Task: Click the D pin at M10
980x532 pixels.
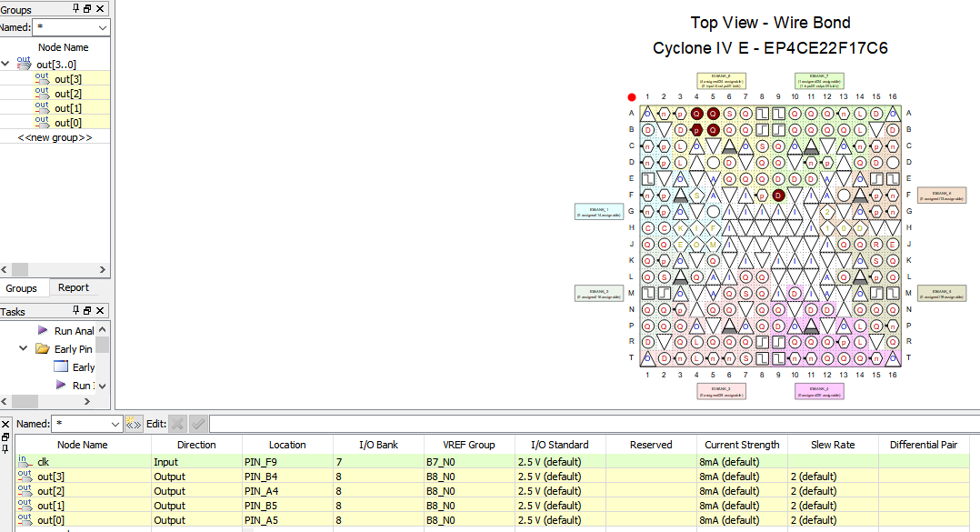Action: (795, 293)
